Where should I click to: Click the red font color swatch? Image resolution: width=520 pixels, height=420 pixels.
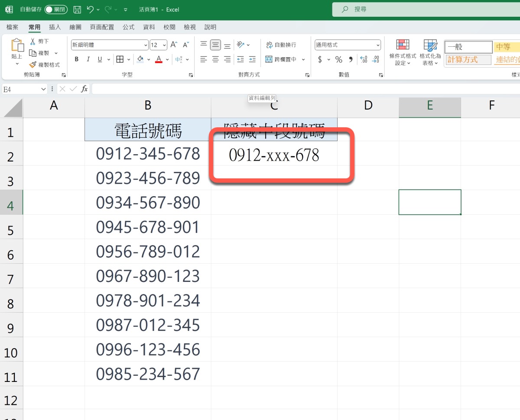(x=159, y=59)
